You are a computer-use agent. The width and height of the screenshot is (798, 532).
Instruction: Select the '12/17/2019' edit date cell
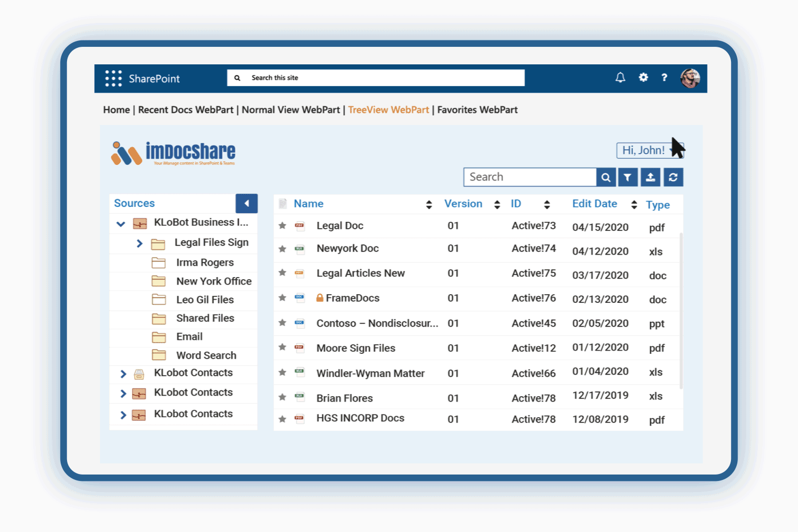[x=600, y=395]
